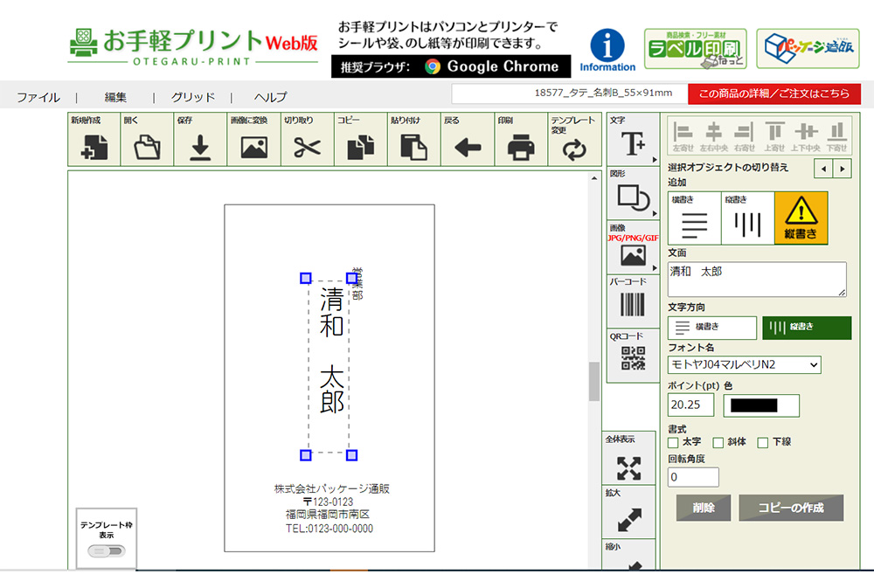Insert a barcode using バーコード tool

(x=633, y=304)
